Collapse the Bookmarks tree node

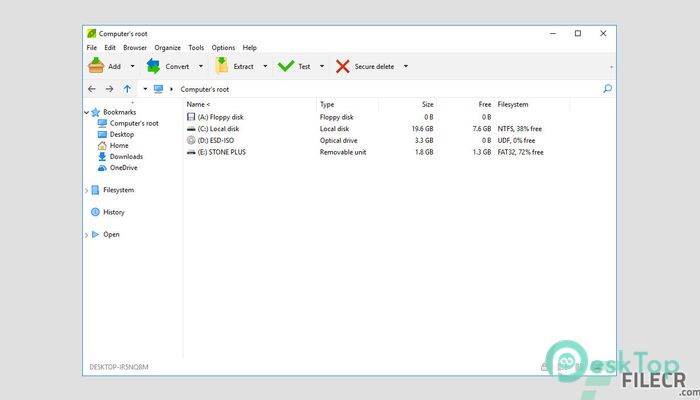point(86,112)
